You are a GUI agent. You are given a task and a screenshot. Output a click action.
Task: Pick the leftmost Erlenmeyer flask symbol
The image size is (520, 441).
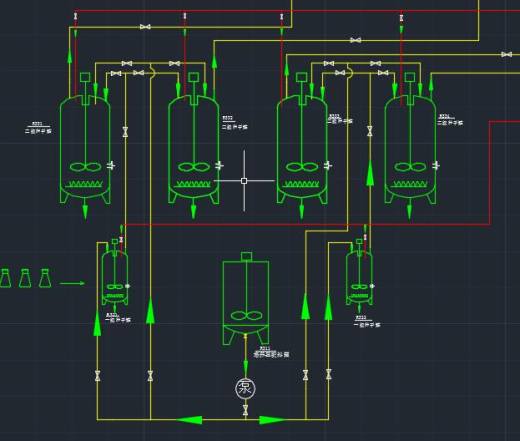pyautogui.click(x=5, y=278)
